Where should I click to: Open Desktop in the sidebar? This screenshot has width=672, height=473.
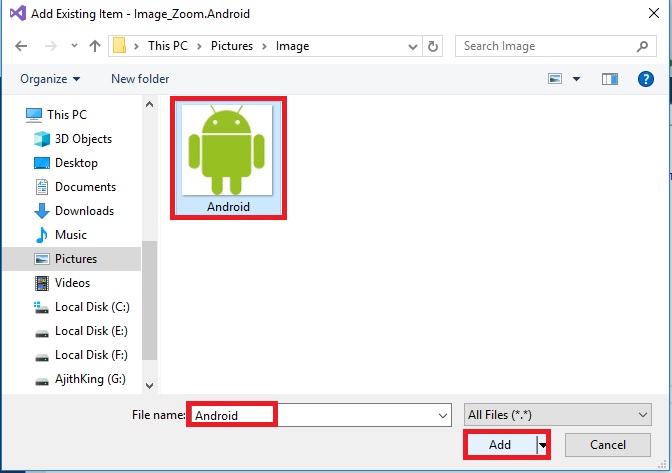pyautogui.click(x=76, y=163)
